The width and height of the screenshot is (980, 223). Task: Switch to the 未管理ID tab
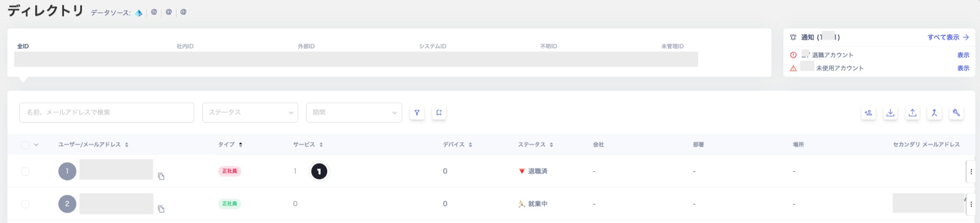[x=673, y=46]
